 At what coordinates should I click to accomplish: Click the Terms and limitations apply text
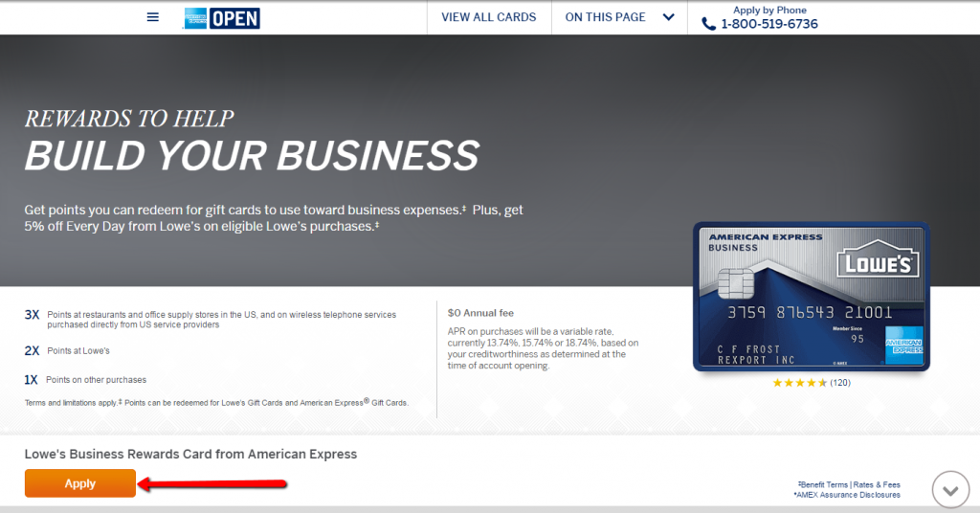(216, 402)
